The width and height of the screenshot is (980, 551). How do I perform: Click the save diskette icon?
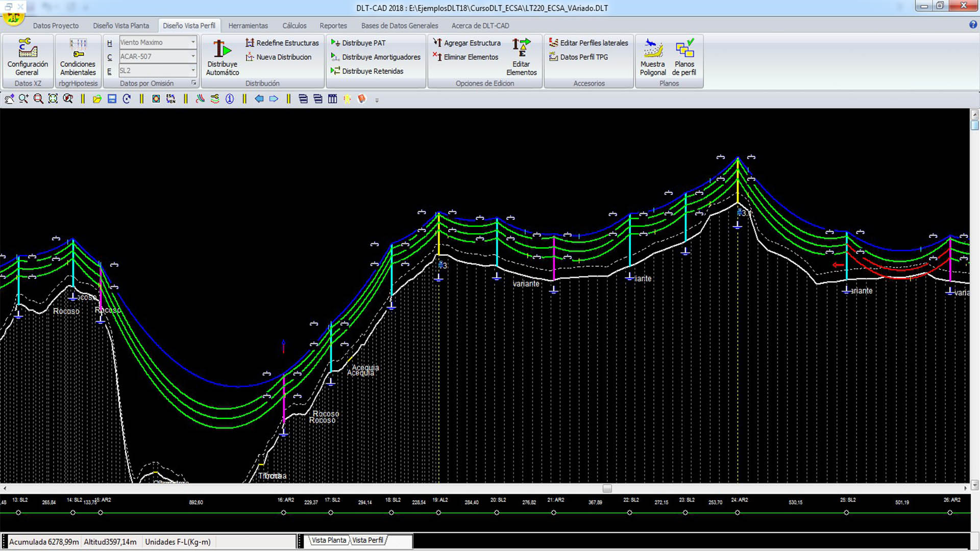pos(112,99)
